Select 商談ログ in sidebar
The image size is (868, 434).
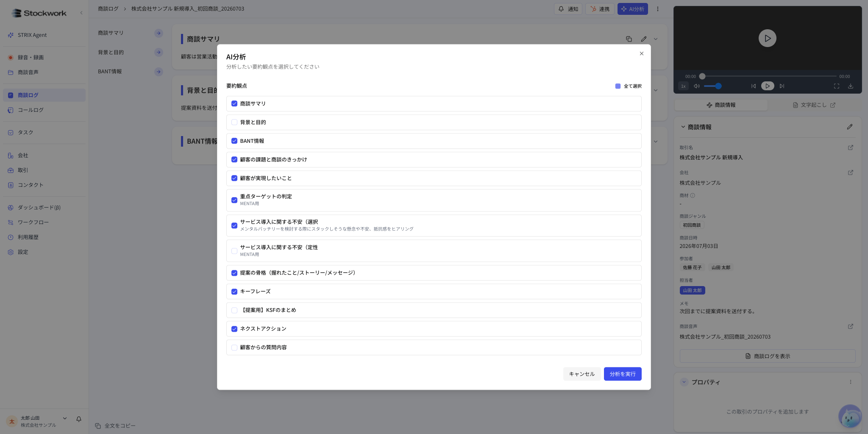tap(44, 95)
